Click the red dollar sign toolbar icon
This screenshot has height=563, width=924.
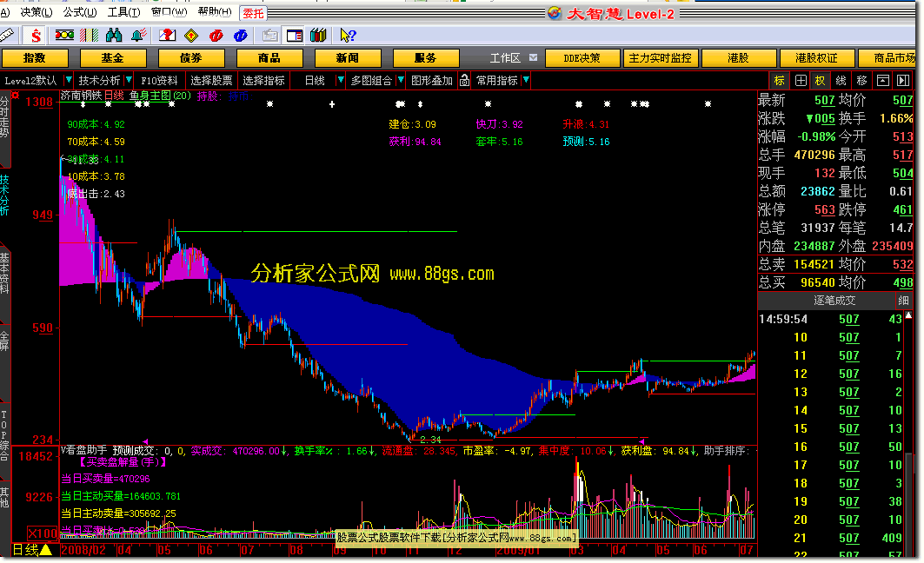coord(36,36)
